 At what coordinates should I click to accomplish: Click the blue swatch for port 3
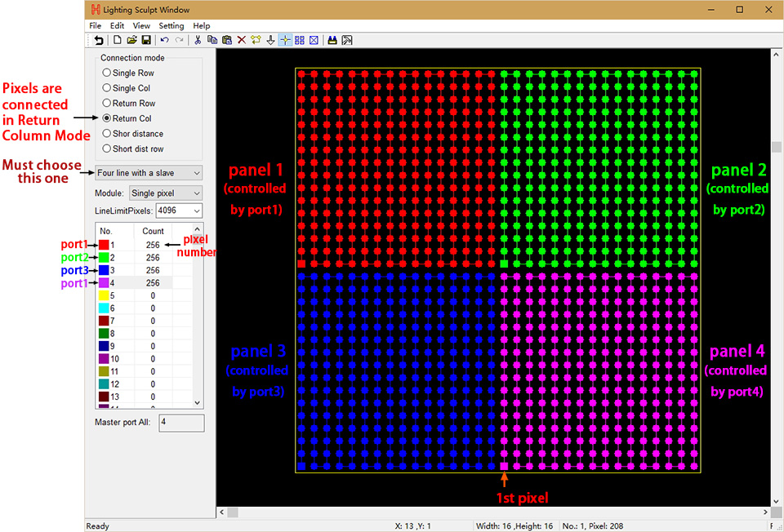(104, 270)
